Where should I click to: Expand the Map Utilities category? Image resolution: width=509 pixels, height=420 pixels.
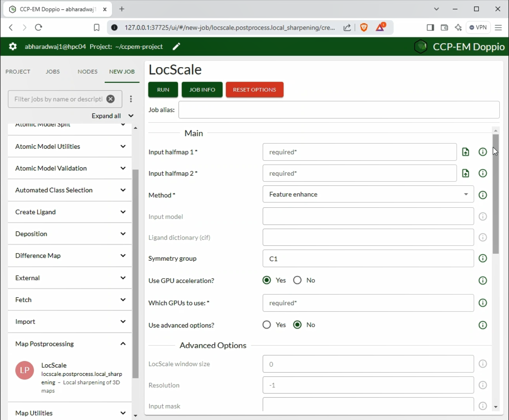coord(70,413)
